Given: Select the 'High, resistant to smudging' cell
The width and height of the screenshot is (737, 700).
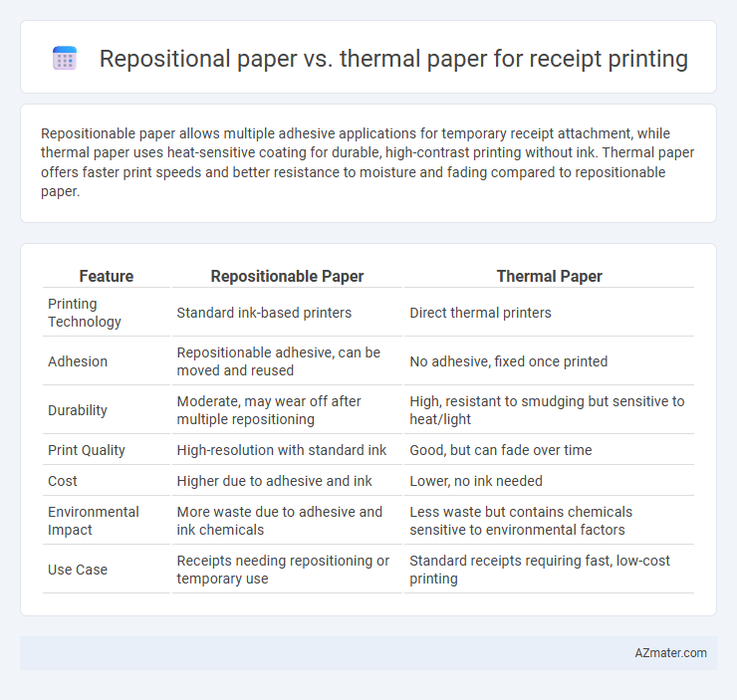Looking at the screenshot, I should tap(547, 410).
